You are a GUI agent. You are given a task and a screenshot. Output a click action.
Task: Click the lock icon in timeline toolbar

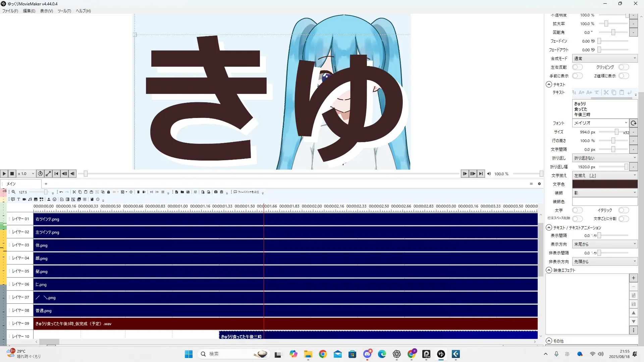[108, 192]
